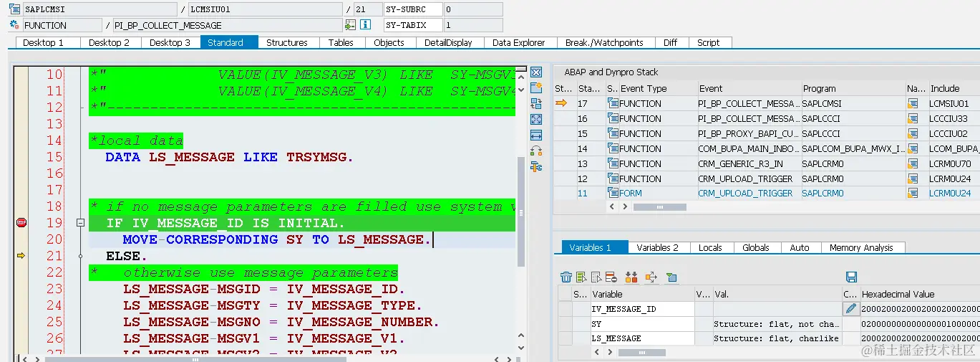Viewport: 980px width, 362px height.
Task: Click the SAPLCCCI program cell in row 16
Action: tap(853, 119)
